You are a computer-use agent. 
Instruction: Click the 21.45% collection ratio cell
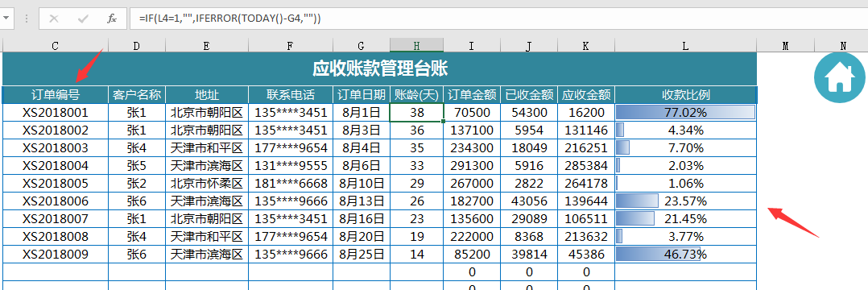click(x=685, y=218)
